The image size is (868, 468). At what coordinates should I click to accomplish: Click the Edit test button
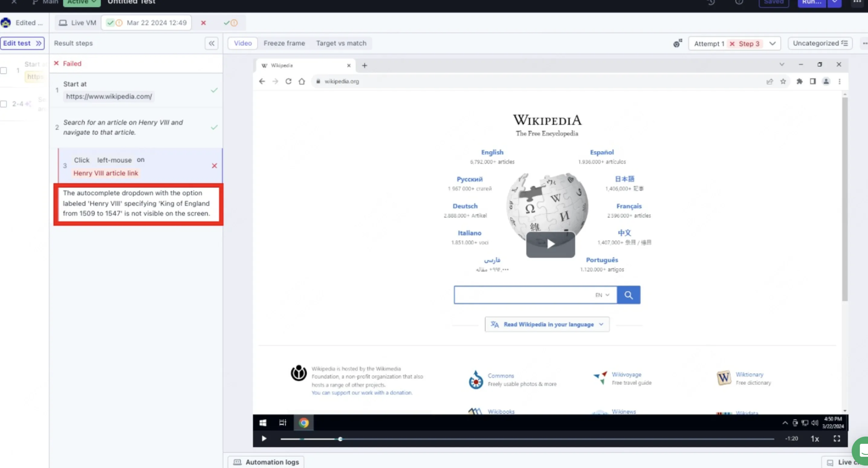click(x=22, y=43)
